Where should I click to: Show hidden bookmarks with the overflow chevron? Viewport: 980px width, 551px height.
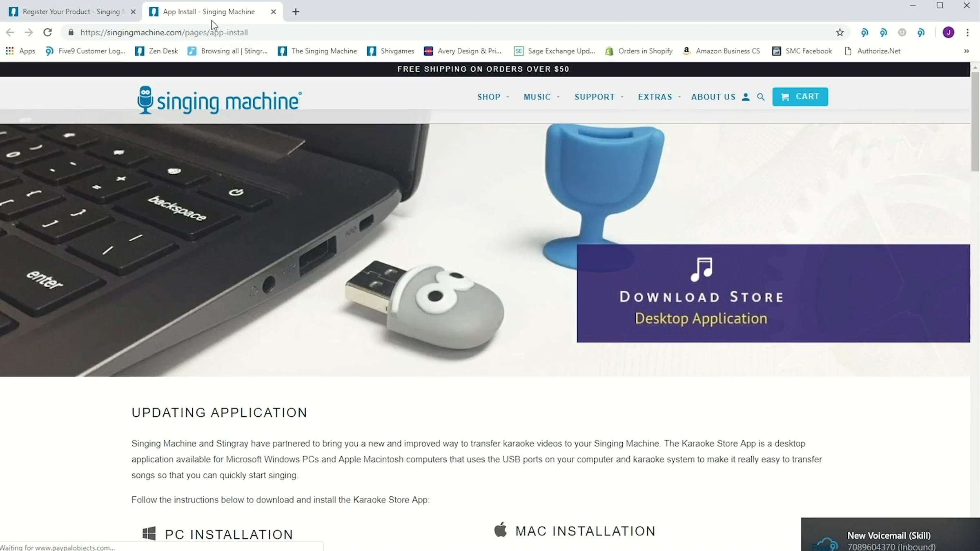pos(966,51)
